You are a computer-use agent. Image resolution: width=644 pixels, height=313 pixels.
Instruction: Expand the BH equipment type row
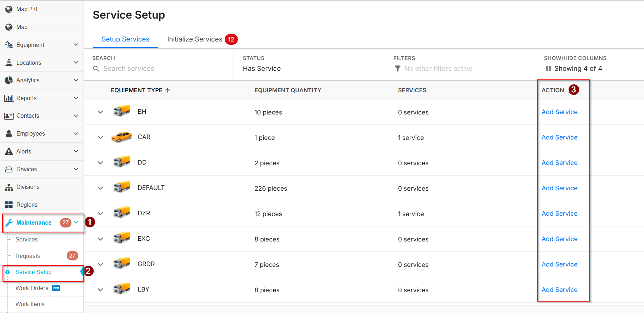100,112
